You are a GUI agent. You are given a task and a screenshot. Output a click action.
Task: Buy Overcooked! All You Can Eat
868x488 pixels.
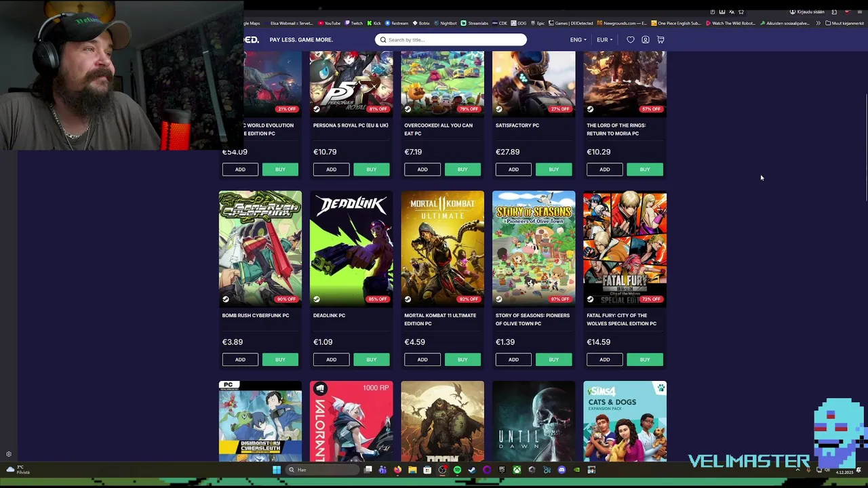pos(462,169)
